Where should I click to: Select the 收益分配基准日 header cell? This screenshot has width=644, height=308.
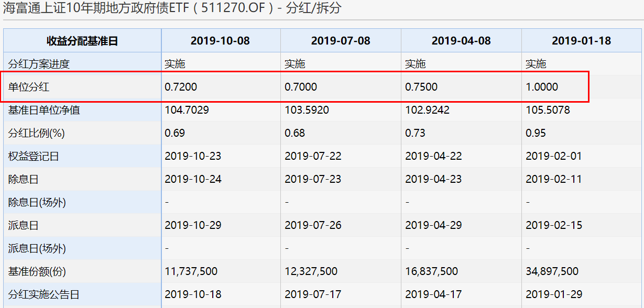(x=82, y=41)
